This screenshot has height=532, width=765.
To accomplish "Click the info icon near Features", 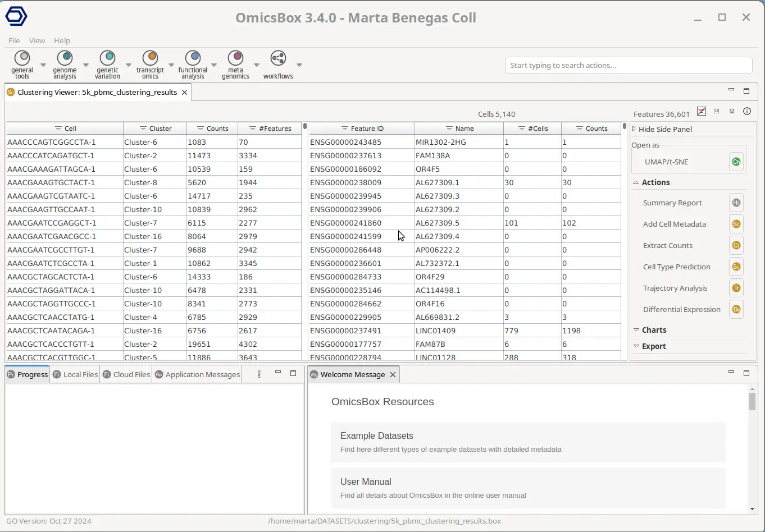I will [746, 111].
